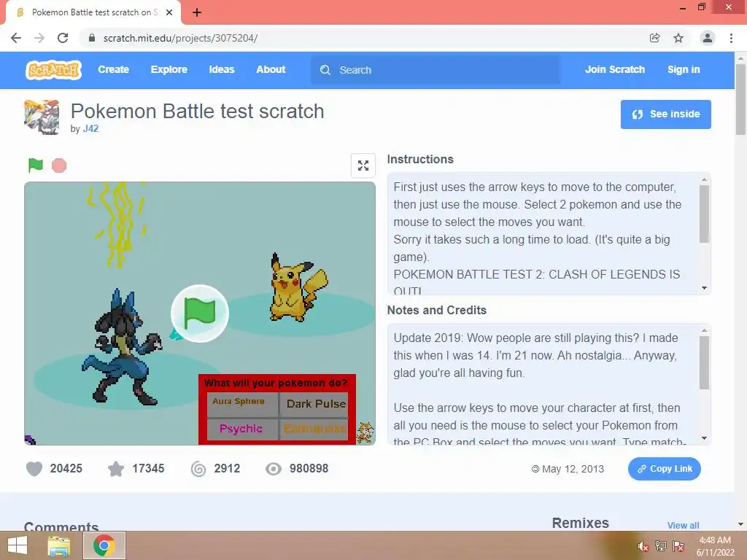747x560 pixels.
Task: Click the network tray icon
Action: coord(661,545)
